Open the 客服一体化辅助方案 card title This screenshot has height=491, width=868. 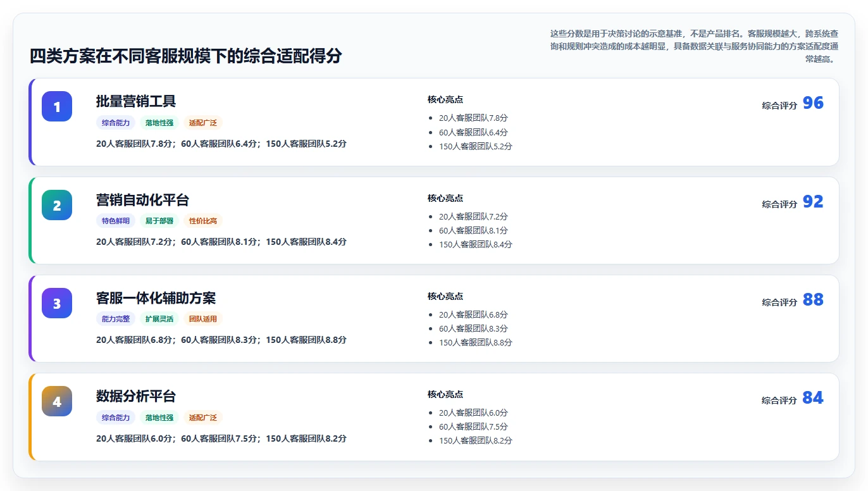tap(156, 298)
